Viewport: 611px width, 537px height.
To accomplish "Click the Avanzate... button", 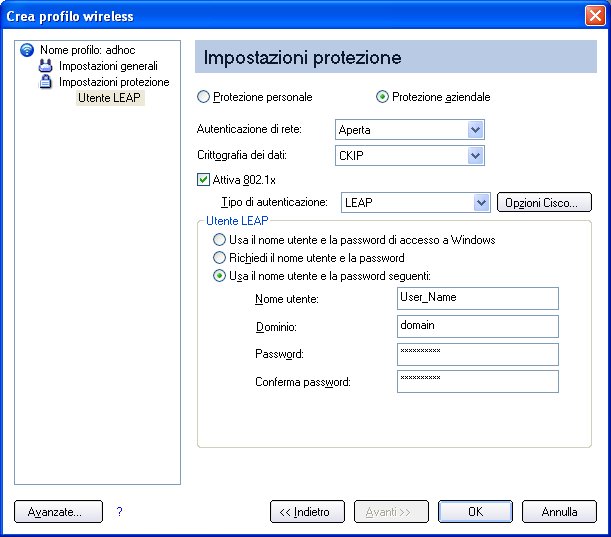I will tap(58, 512).
